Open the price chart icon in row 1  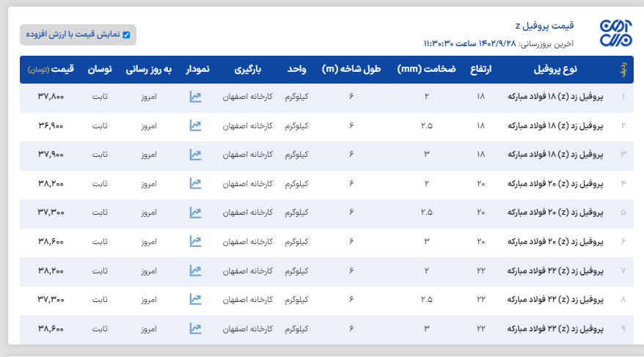pyautogui.click(x=195, y=97)
